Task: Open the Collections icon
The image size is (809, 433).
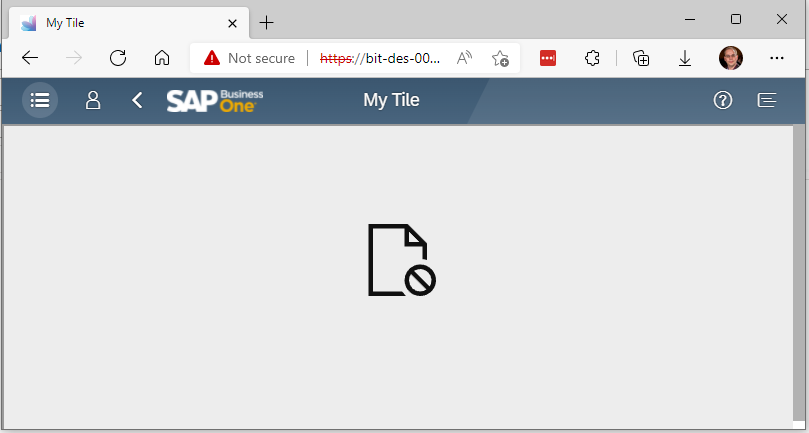Action: tap(641, 58)
